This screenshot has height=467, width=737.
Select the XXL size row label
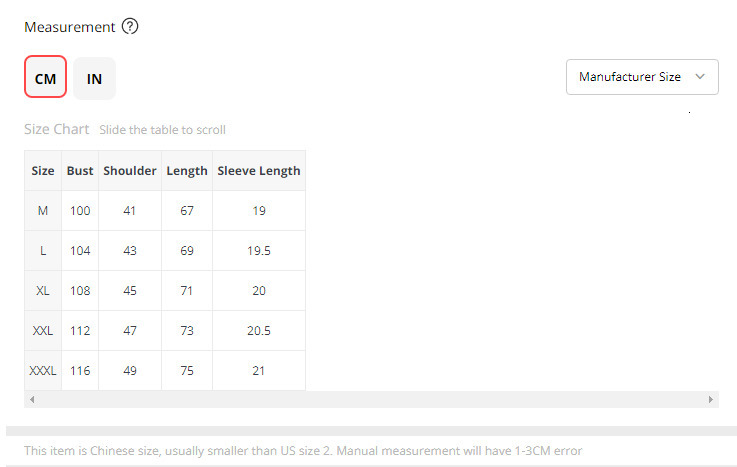43,331
